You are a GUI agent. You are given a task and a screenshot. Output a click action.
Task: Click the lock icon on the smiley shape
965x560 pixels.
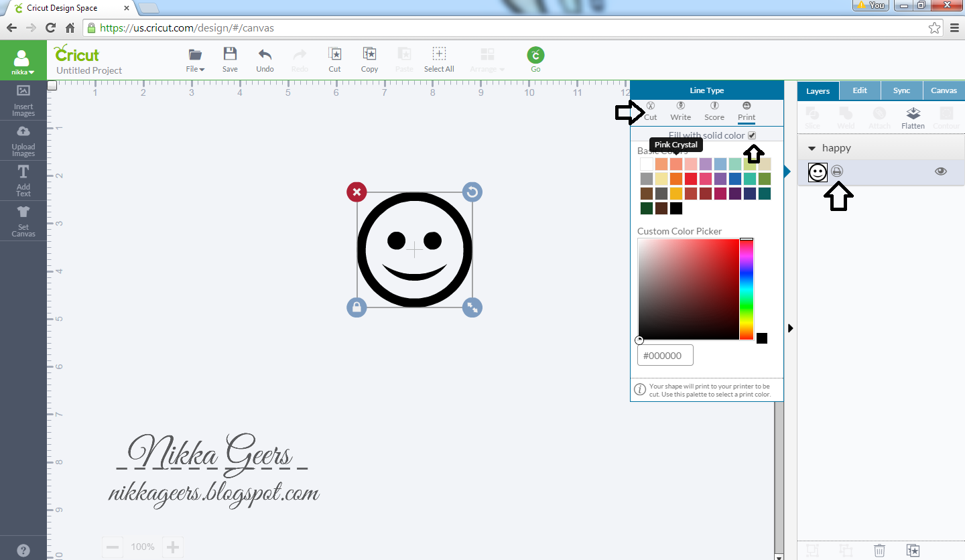(357, 307)
